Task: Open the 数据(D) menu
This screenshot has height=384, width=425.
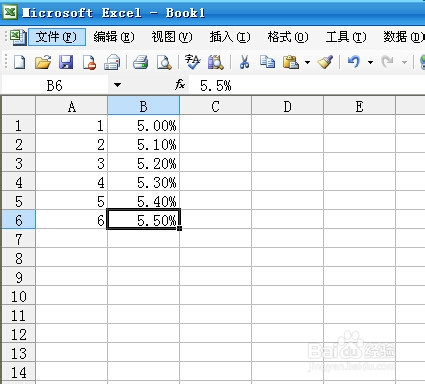Action: (x=404, y=37)
